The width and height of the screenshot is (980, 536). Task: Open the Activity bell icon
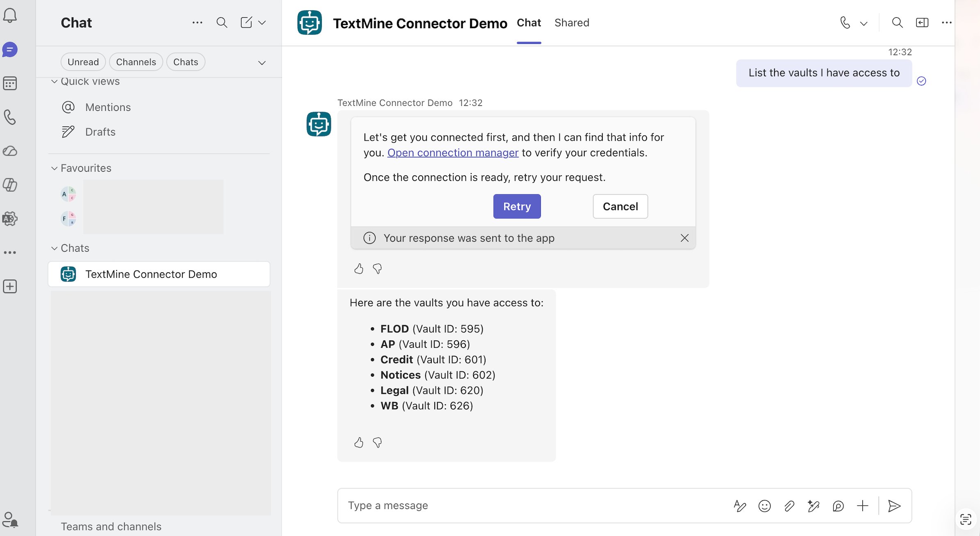pyautogui.click(x=10, y=16)
